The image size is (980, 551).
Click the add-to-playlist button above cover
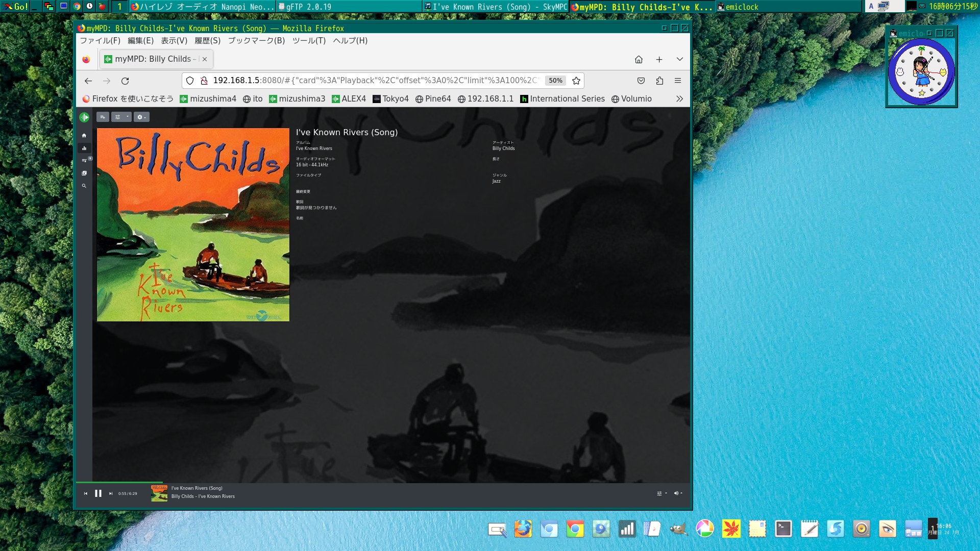coord(103,117)
